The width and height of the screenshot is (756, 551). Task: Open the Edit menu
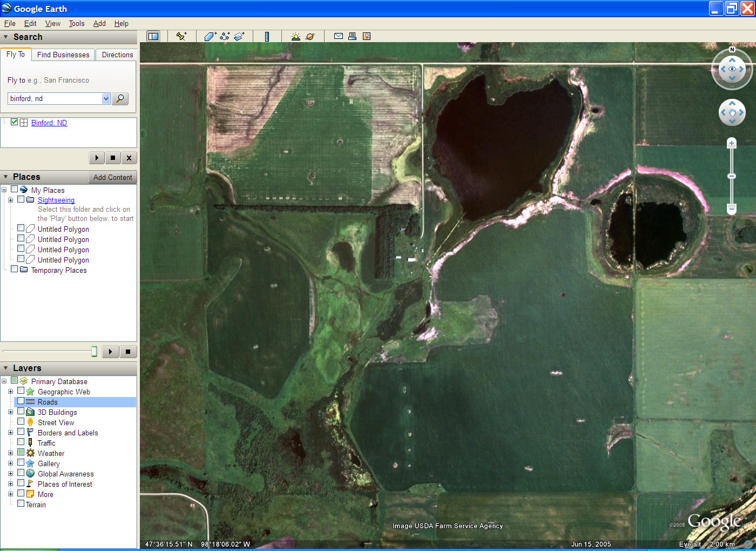point(30,23)
